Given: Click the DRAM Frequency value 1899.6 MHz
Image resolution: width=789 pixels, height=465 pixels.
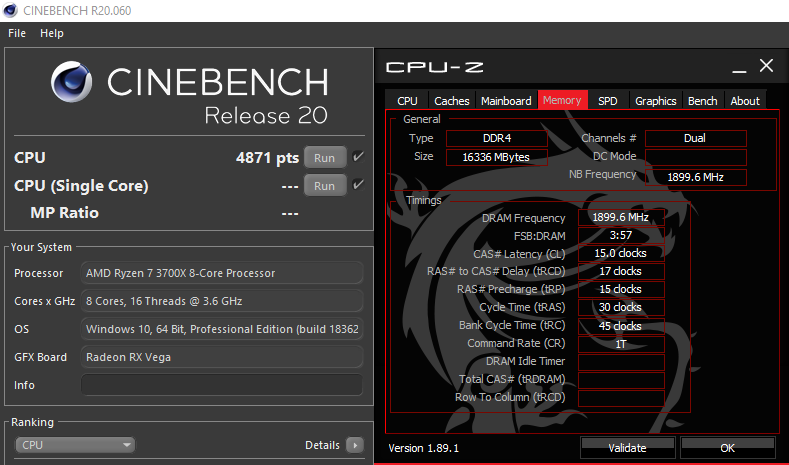Looking at the screenshot, I should coord(621,217).
